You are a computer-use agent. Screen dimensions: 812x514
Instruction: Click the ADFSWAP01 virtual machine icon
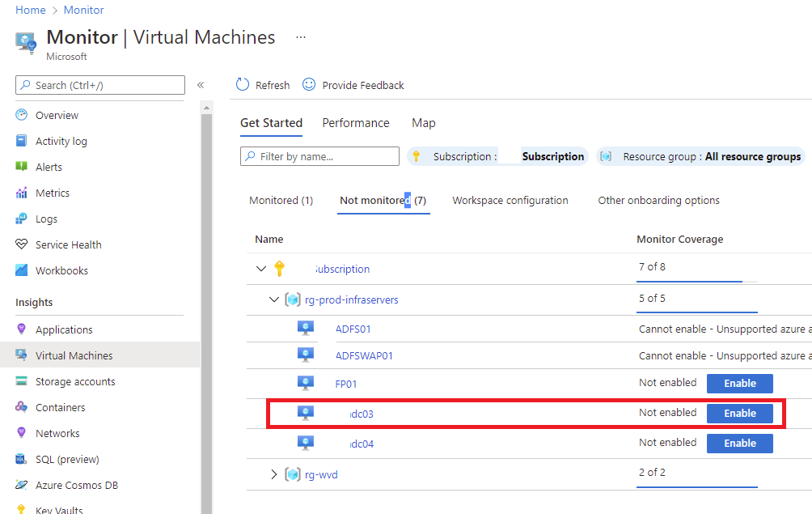point(306,355)
